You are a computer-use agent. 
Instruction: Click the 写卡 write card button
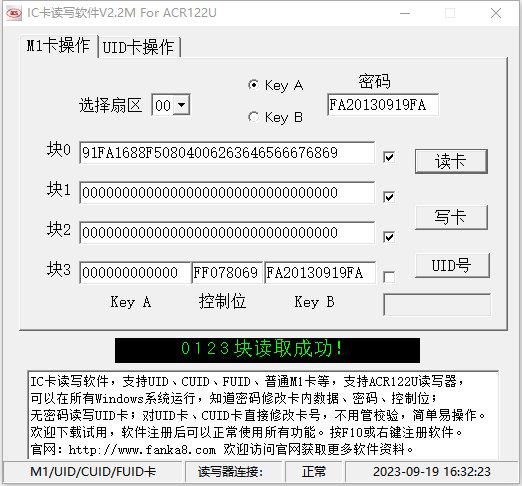[x=451, y=217]
